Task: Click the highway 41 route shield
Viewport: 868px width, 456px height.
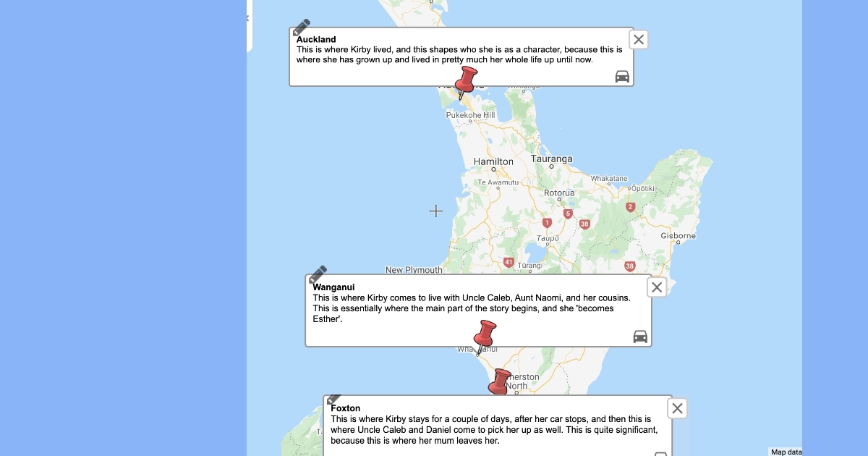Action: coord(509,262)
